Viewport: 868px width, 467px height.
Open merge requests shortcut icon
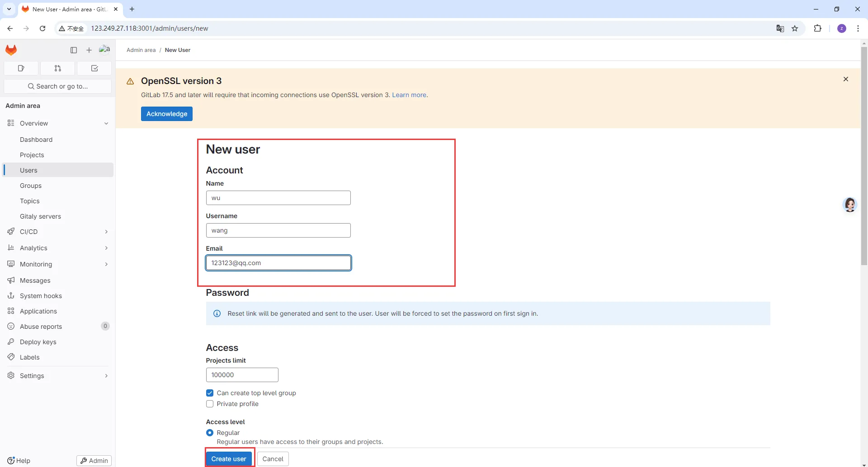point(58,68)
